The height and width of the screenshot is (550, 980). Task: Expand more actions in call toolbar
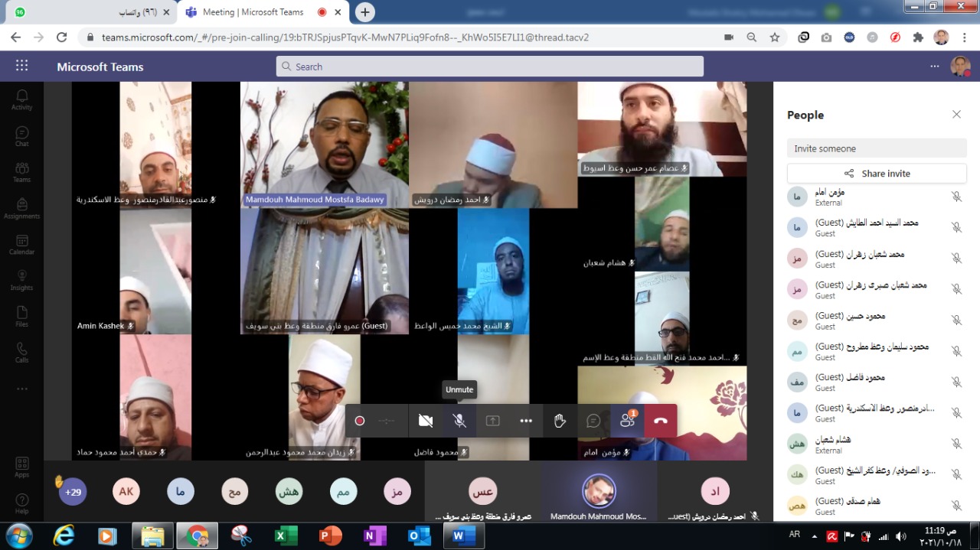point(526,421)
